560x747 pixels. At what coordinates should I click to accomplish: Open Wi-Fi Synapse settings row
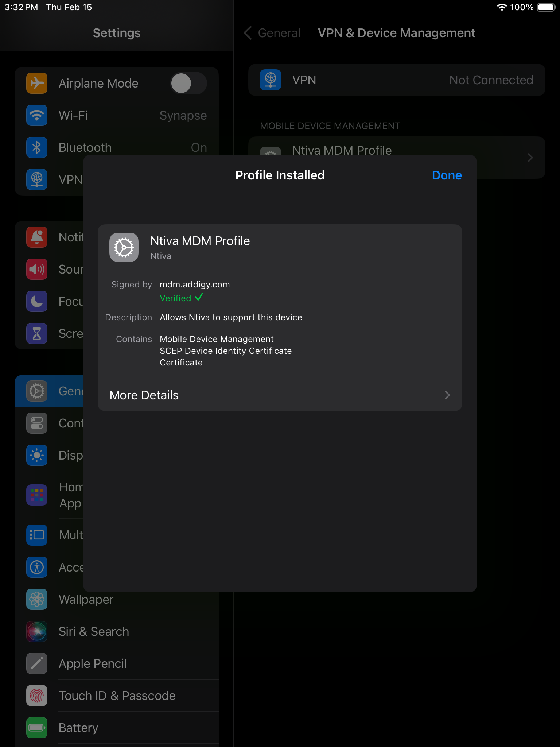[117, 115]
